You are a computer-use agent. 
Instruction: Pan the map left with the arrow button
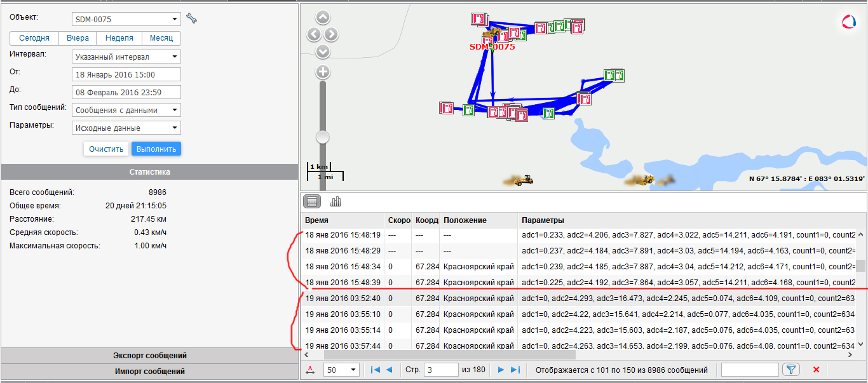314,34
